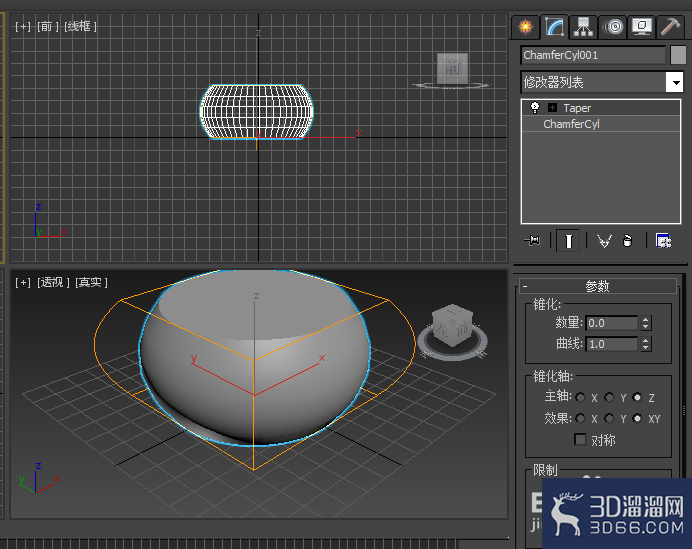Toggle Show End Result icon
This screenshot has height=549, width=692.
[568, 241]
